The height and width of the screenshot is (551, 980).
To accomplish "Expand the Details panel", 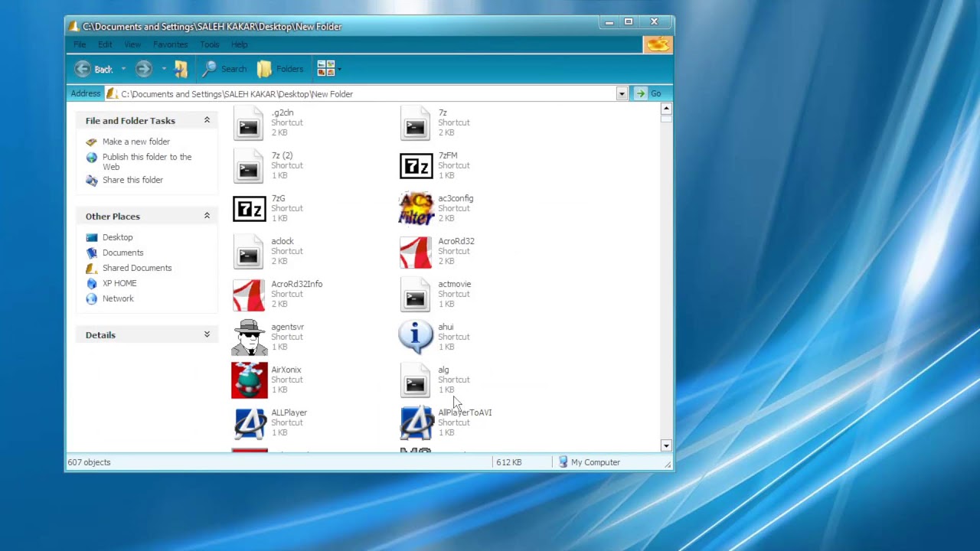I will [207, 334].
